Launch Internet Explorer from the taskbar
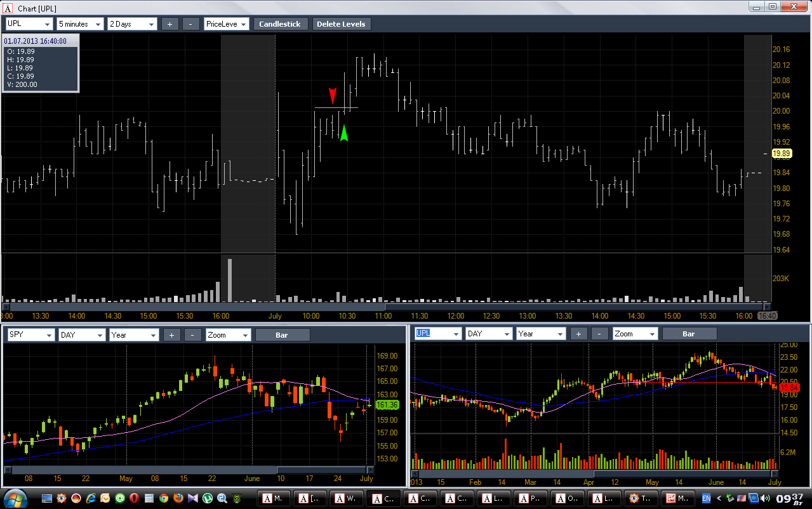 pos(91,498)
